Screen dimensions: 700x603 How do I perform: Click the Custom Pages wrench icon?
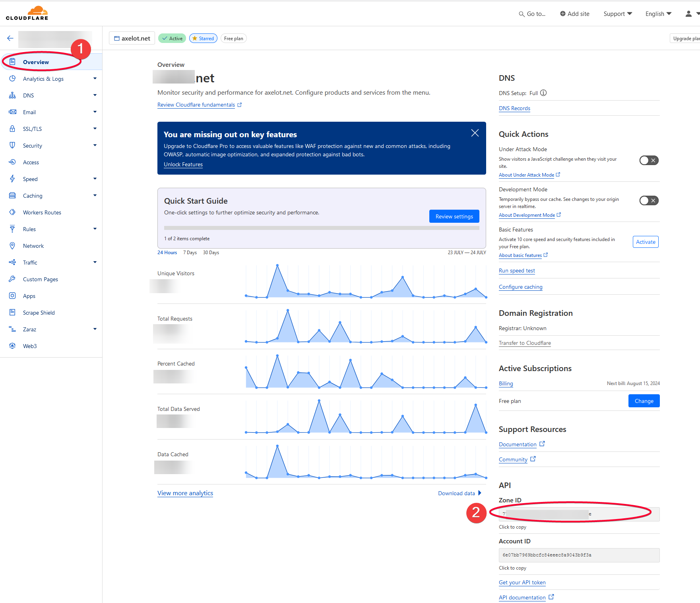(x=12, y=279)
